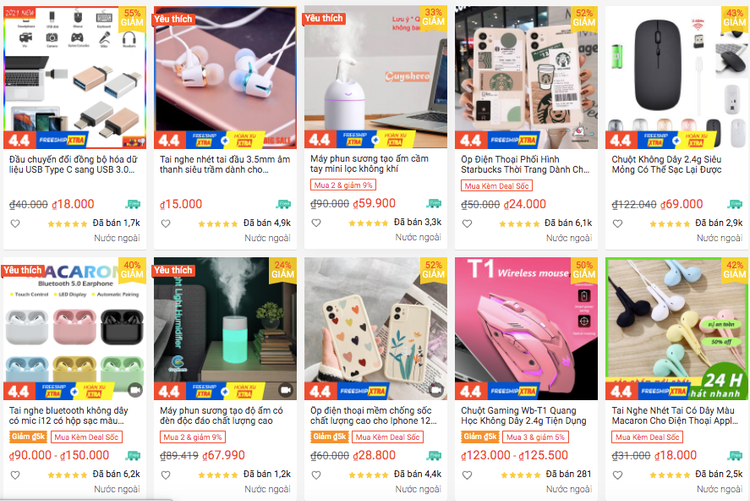
Task: Click heart icon on ₫28.800 phone case
Action: (x=316, y=475)
